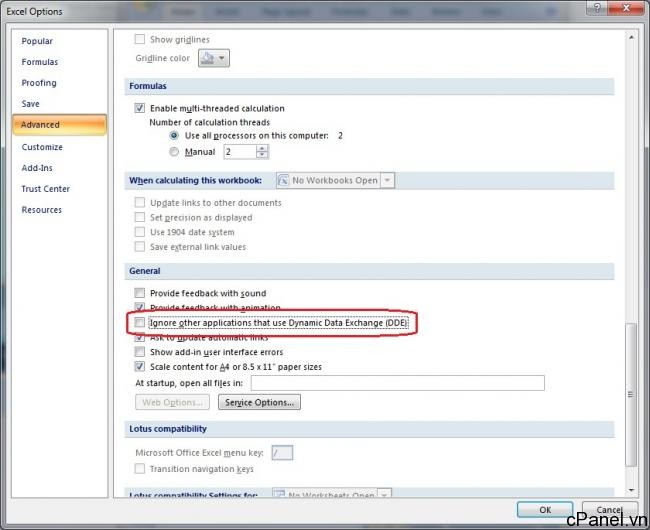Toggle Save external link values checkbox

140,247
